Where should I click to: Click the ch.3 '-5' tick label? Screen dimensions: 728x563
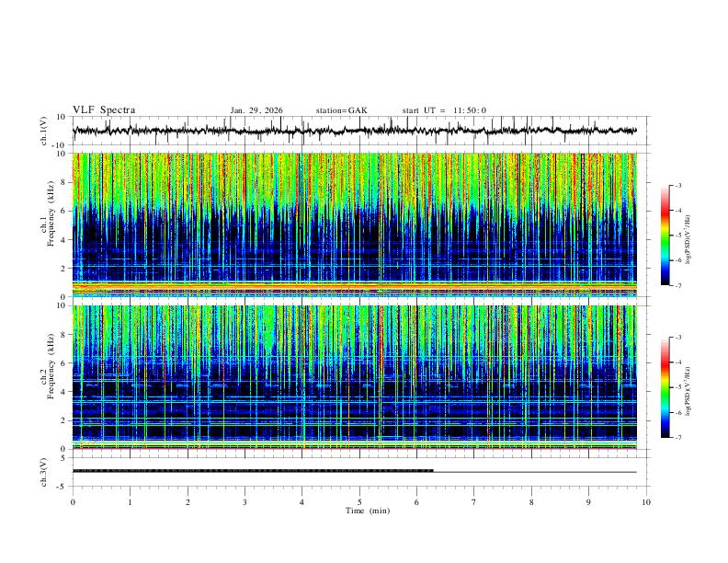click(63, 487)
